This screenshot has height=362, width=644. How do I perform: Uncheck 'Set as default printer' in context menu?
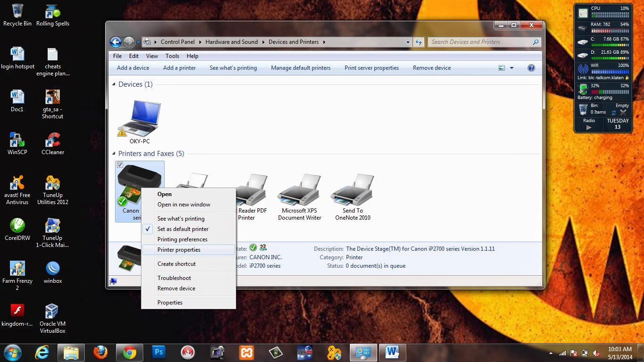click(183, 229)
